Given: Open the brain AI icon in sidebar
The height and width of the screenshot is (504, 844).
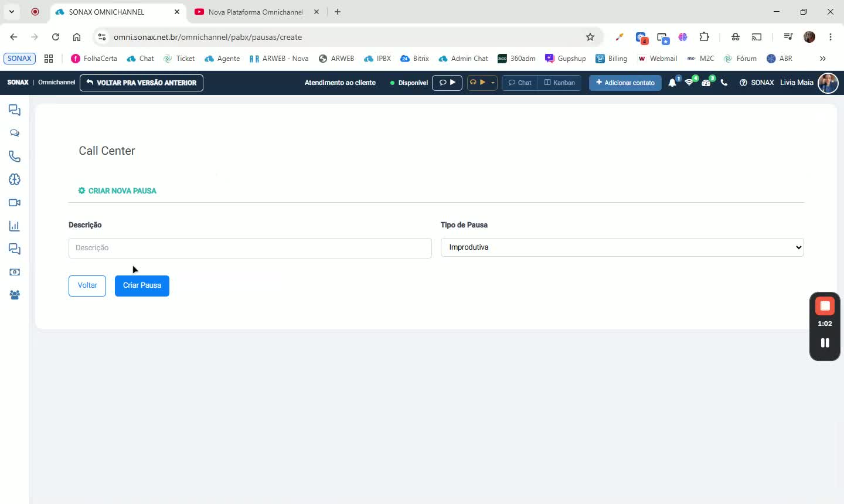Looking at the screenshot, I should (15, 179).
